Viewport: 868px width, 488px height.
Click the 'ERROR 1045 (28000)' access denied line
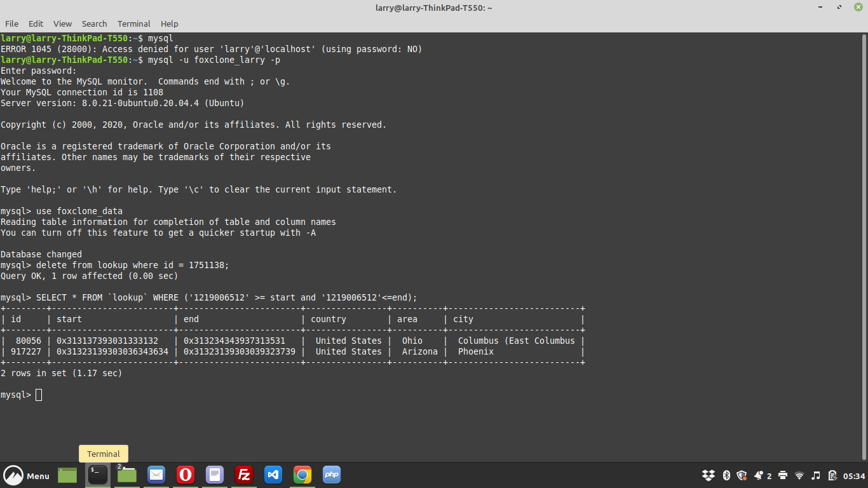pyautogui.click(x=212, y=49)
